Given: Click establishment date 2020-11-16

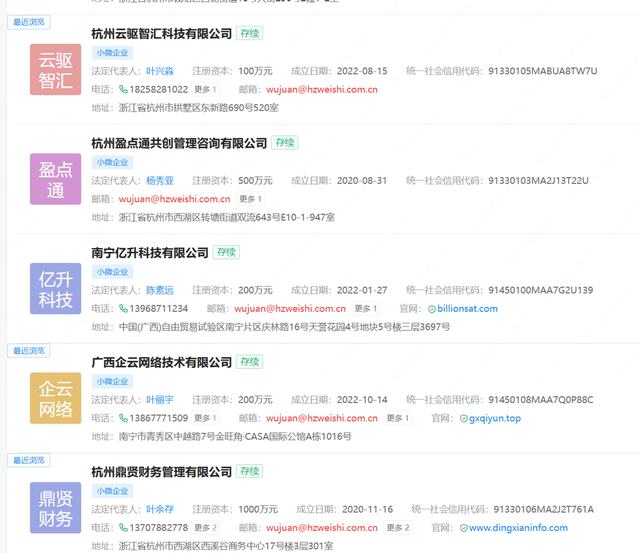Looking at the screenshot, I should pyautogui.click(x=367, y=509).
